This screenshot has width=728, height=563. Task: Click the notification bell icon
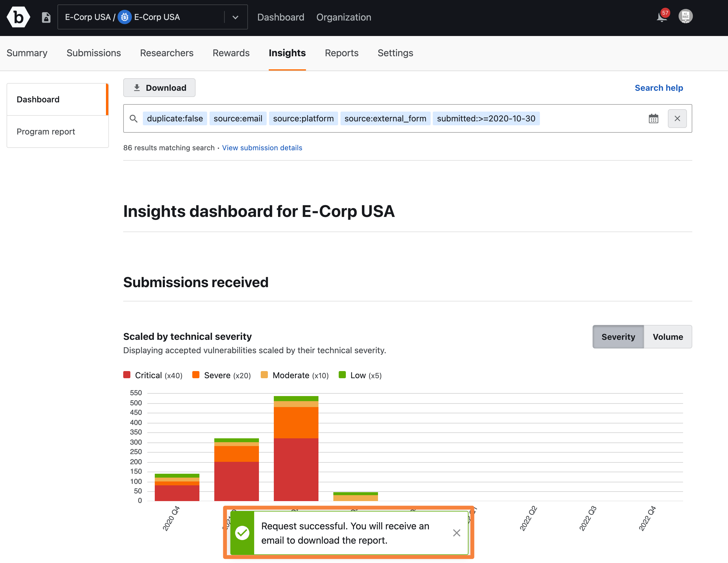click(x=661, y=17)
